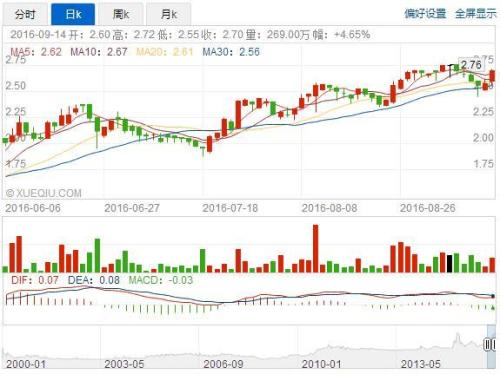The height and width of the screenshot is (374, 500).
Task: Click the MACD: -0.03 label
Action: [x=161, y=280]
